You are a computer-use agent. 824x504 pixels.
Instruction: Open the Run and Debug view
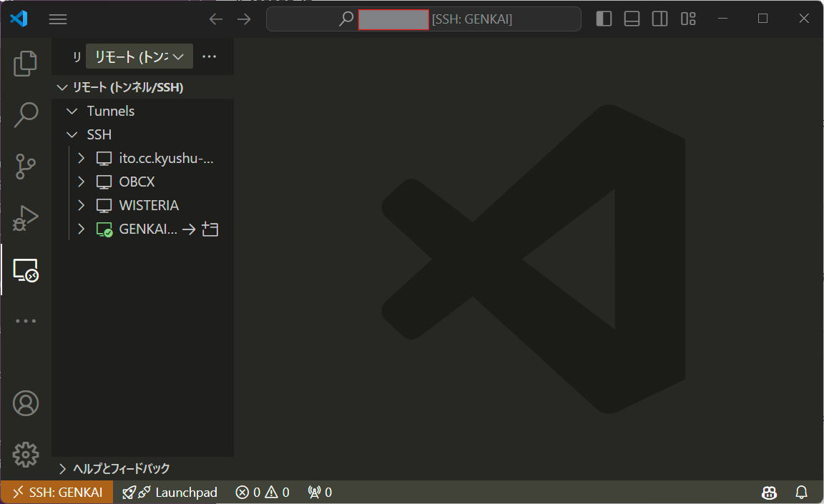click(x=26, y=217)
